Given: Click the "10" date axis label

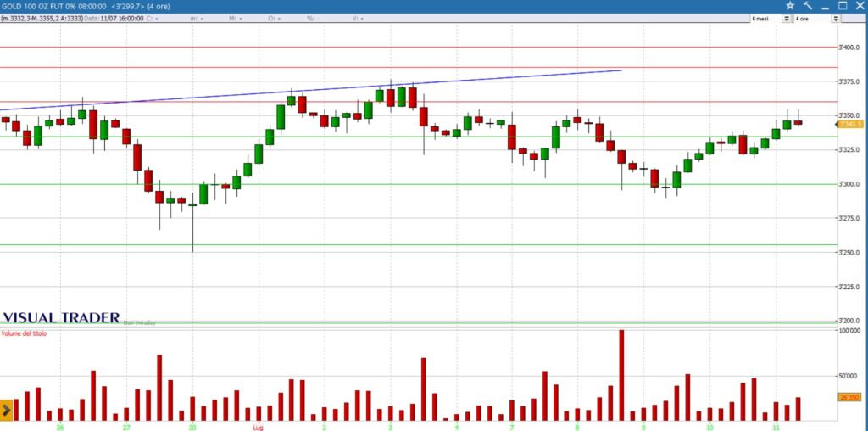Looking at the screenshot, I should 709,427.
